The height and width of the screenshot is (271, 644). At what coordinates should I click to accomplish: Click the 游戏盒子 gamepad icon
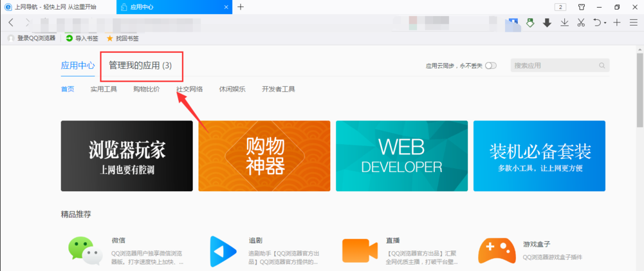click(497, 250)
